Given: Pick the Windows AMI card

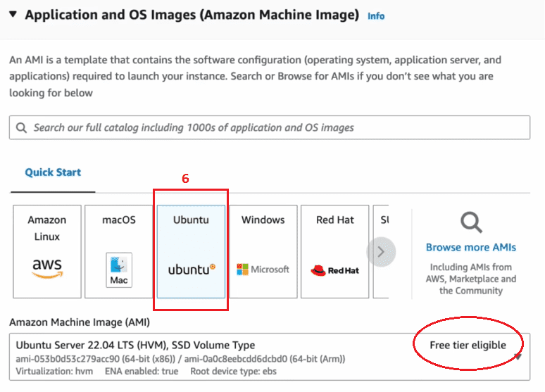Looking at the screenshot, I should click(x=263, y=251).
